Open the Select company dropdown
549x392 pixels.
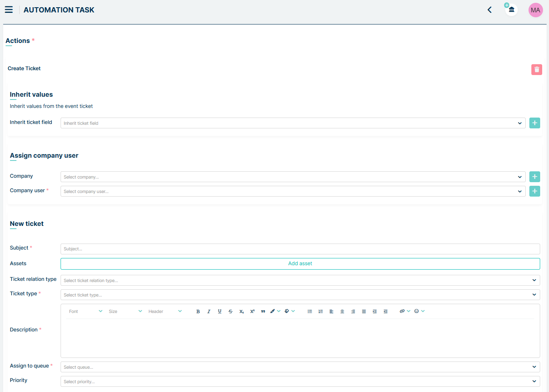pos(293,177)
